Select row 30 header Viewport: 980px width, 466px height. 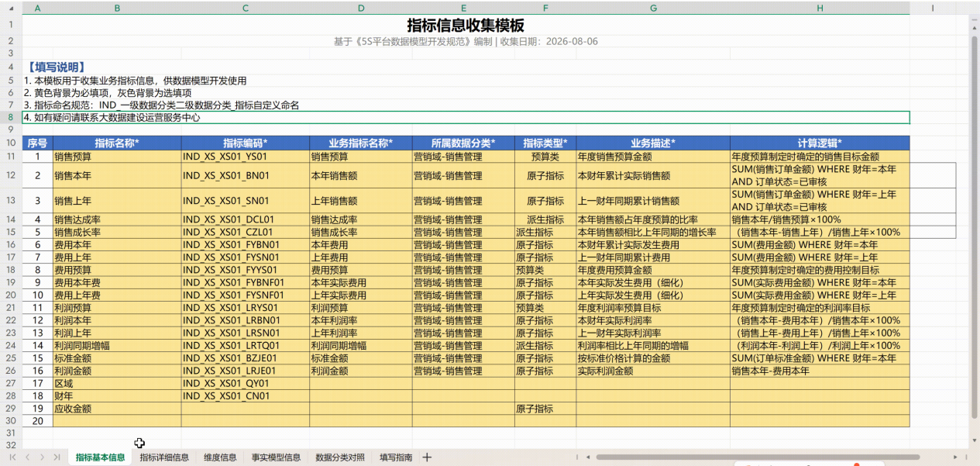tap(11, 421)
